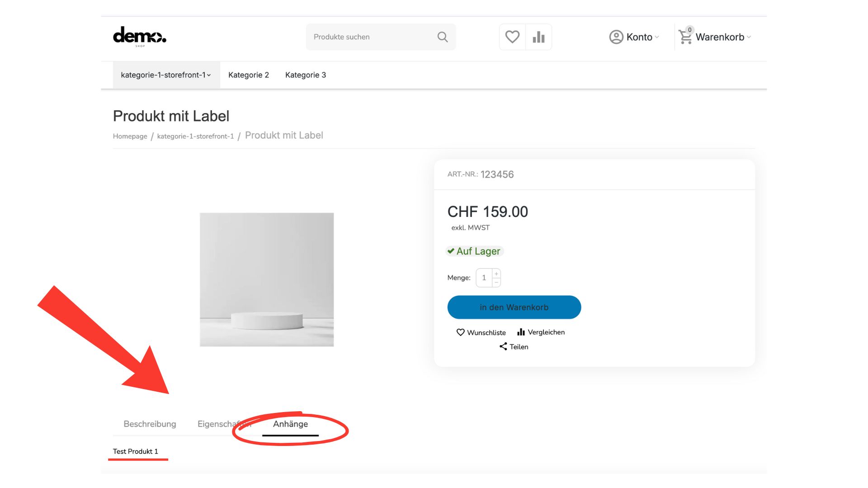Share product using Teilen icon
Image resolution: width=868 pixels, height=488 pixels.
503,347
